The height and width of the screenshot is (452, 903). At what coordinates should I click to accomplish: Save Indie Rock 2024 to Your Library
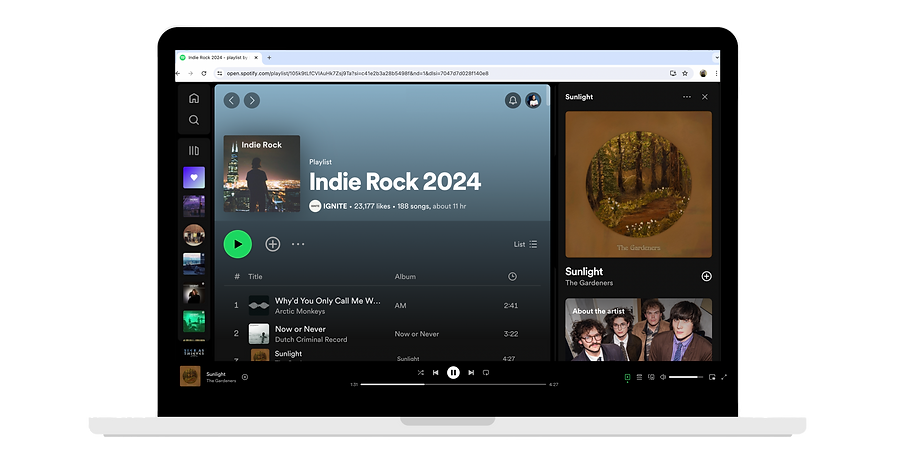point(272,244)
